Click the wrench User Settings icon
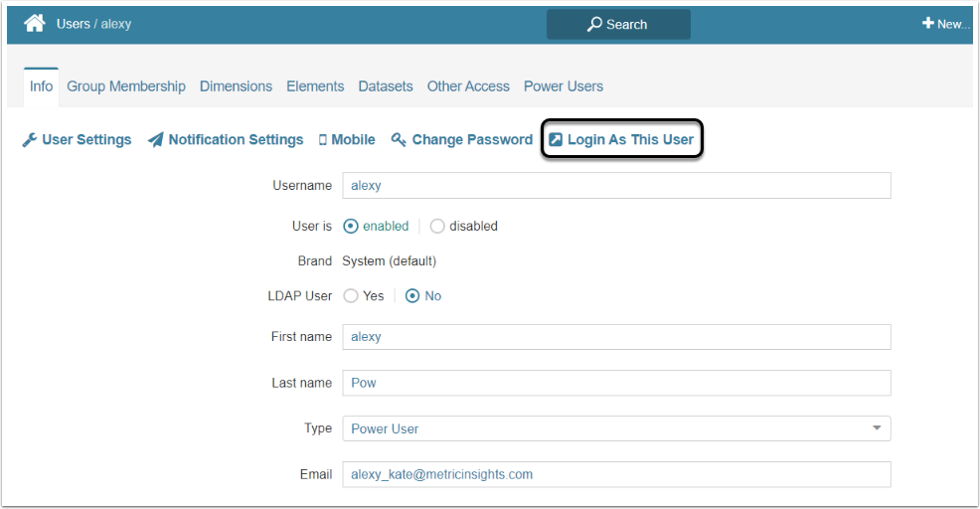The width and height of the screenshot is (980, 509). point(29,140)
